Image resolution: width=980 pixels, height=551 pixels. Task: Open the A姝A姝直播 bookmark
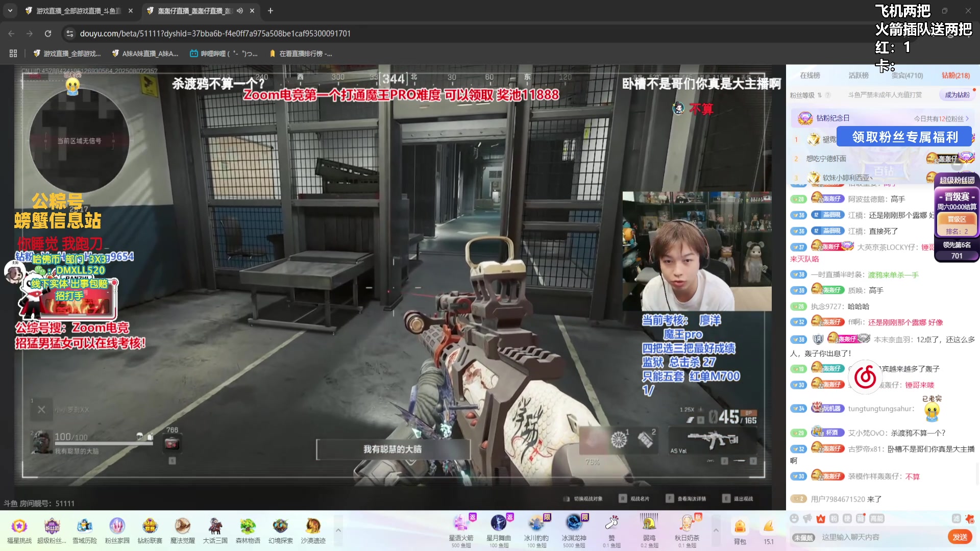pos(145,54)
